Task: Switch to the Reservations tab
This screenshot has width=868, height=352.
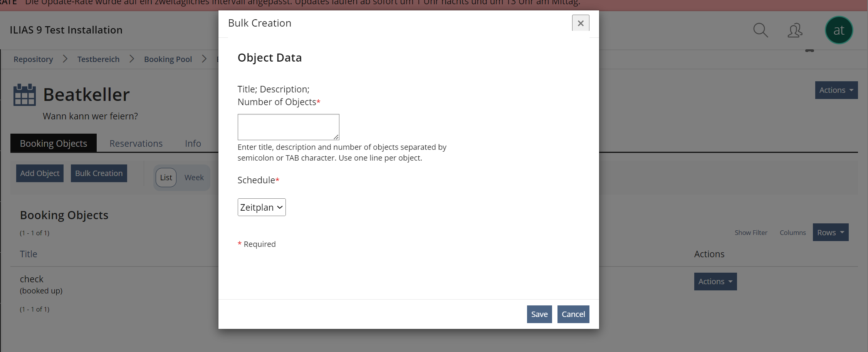Action: pyautogui.click(x=136, y=143)
